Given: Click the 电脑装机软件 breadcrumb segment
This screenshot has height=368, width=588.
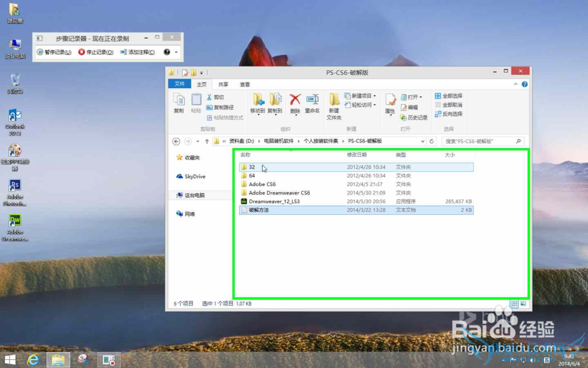Looking at the screenshot, I should (x=279, y=141).
